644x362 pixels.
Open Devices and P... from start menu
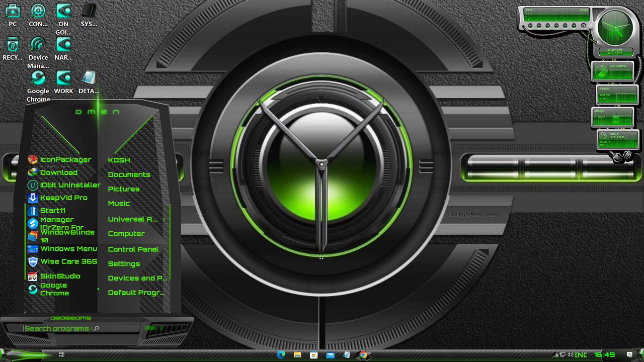[x=137, y=278]
